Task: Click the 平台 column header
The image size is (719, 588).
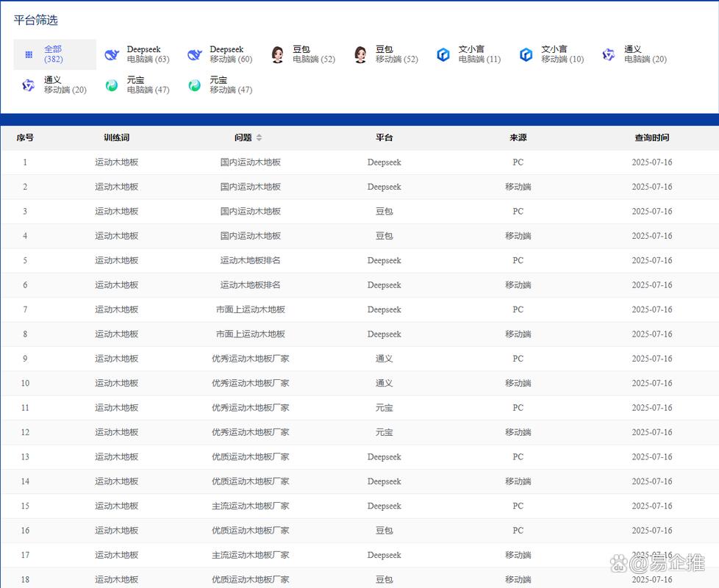Action: pos(384,137)
